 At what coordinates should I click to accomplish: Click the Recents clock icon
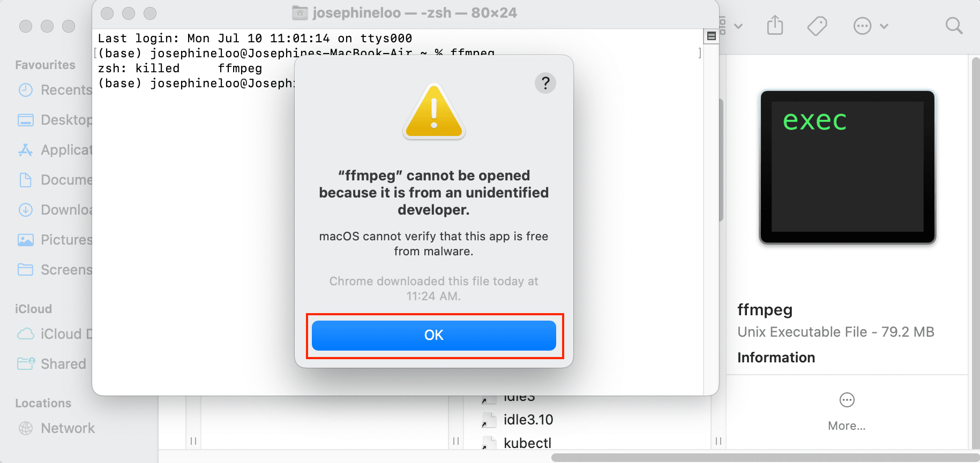(26, 90)
